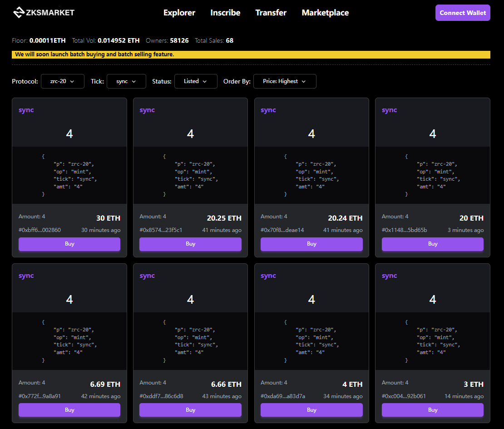Click the Floor 0.00011ETH value
Viewport: 504px width, 429px height.
[x=48, y=40]
